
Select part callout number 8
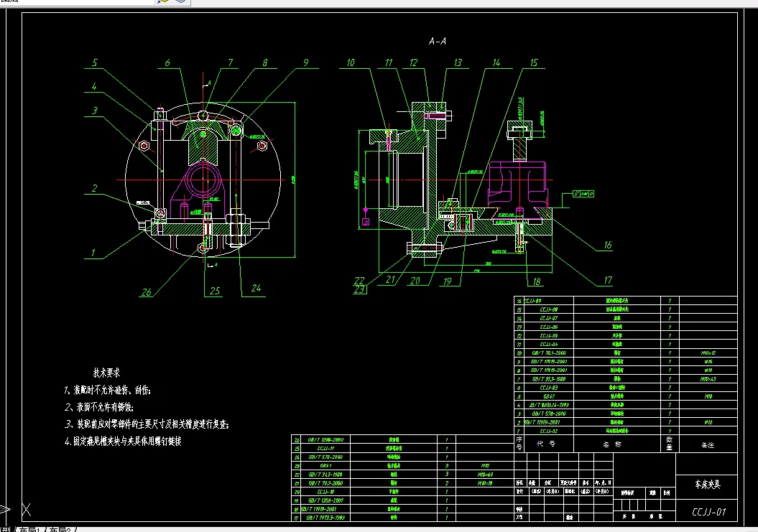(265, 62)
